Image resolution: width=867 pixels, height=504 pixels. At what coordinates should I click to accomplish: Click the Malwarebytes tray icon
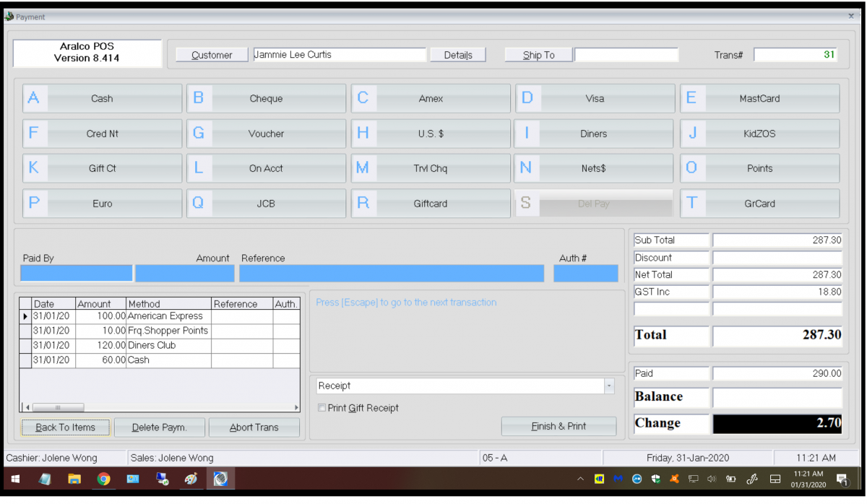[x=617, y=479]
